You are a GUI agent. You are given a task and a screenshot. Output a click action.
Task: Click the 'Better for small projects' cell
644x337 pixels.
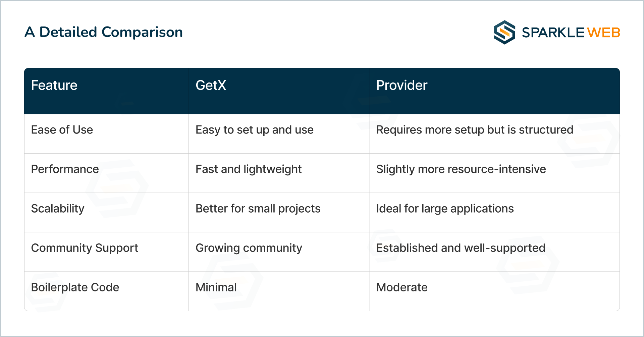(x=258, y=209)
